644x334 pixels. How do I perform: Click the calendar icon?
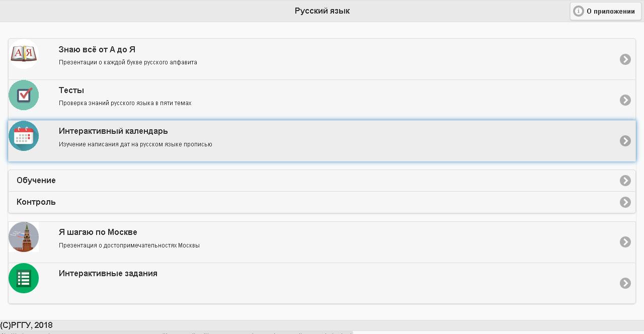pyautogui.click(x=24, y=136)
